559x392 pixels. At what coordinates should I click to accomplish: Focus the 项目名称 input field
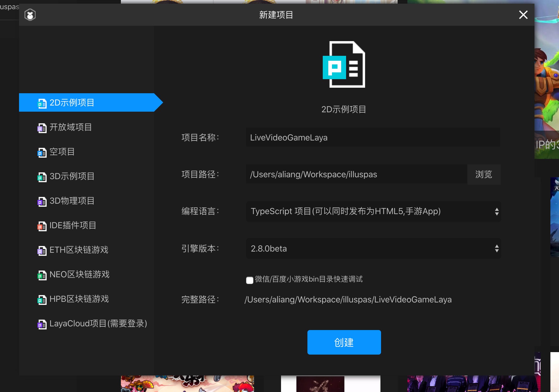[373, 137]
